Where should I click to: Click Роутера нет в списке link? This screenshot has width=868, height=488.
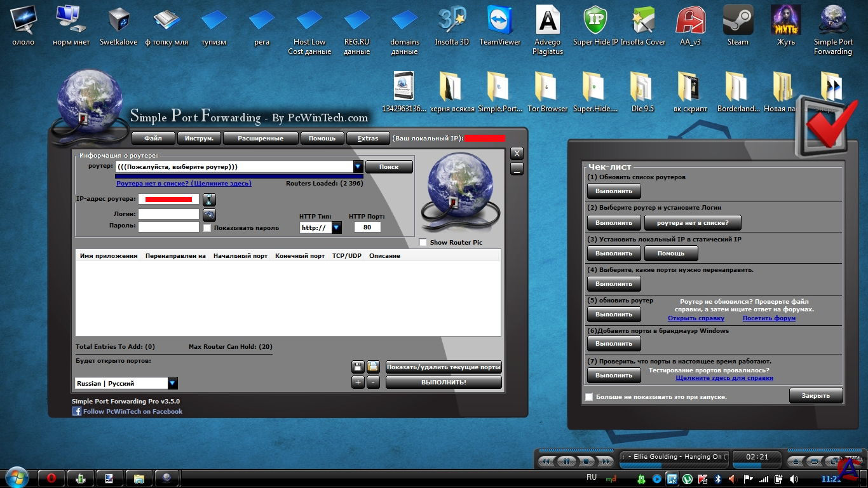coord(184,183)
